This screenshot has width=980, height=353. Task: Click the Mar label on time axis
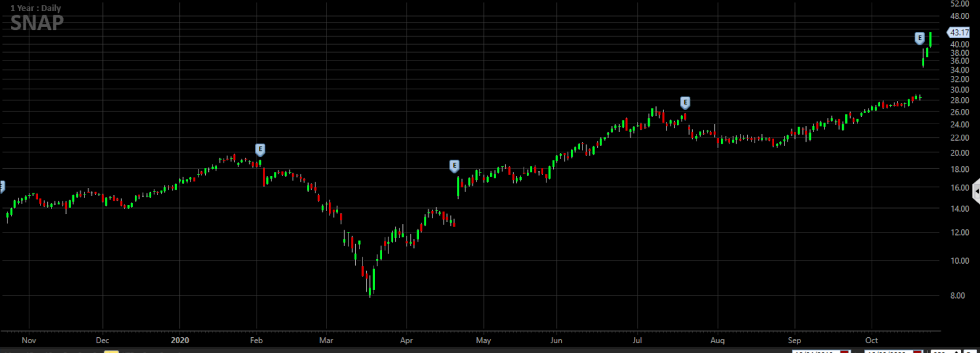pos(326,340)
